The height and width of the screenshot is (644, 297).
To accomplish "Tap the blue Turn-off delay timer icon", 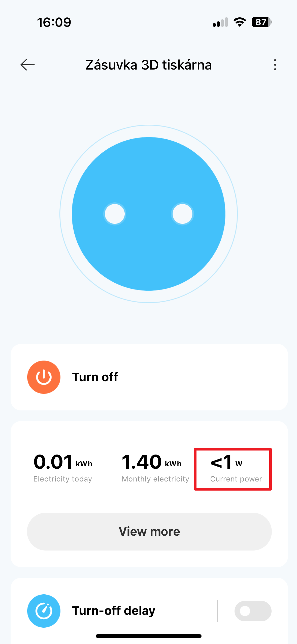I will (x=44, y=611).
